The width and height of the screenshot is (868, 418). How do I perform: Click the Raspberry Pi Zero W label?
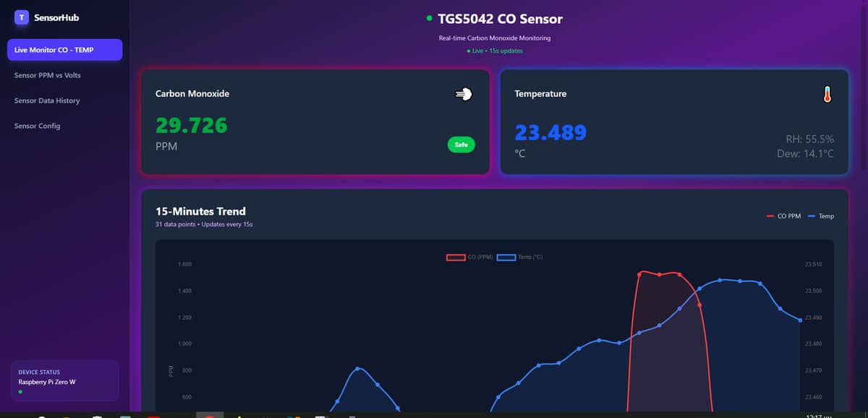pyautogui.click(x=47, y=382)
